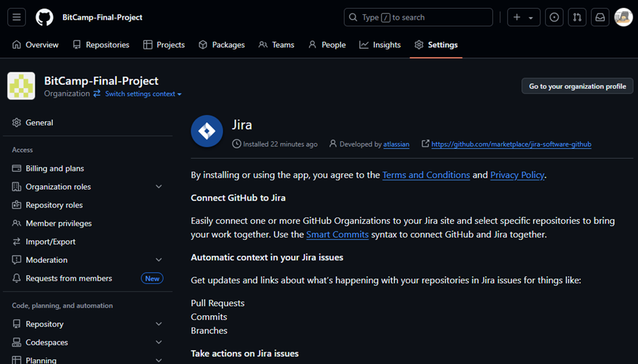Go to the Teams tab

point(277,45)
